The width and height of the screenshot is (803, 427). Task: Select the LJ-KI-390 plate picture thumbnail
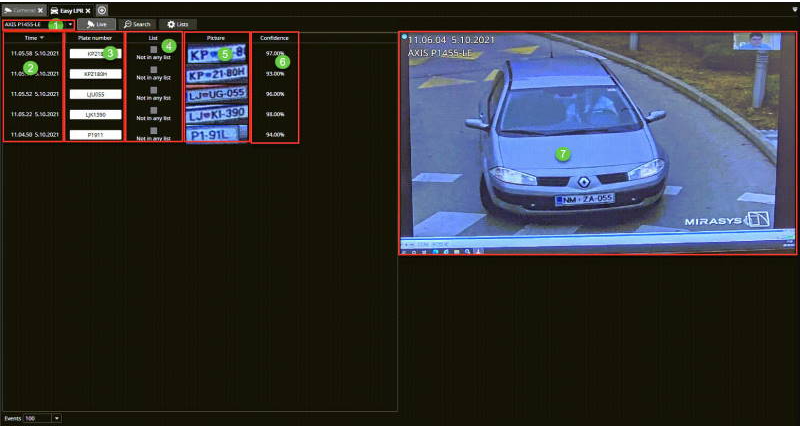(217, 115)
